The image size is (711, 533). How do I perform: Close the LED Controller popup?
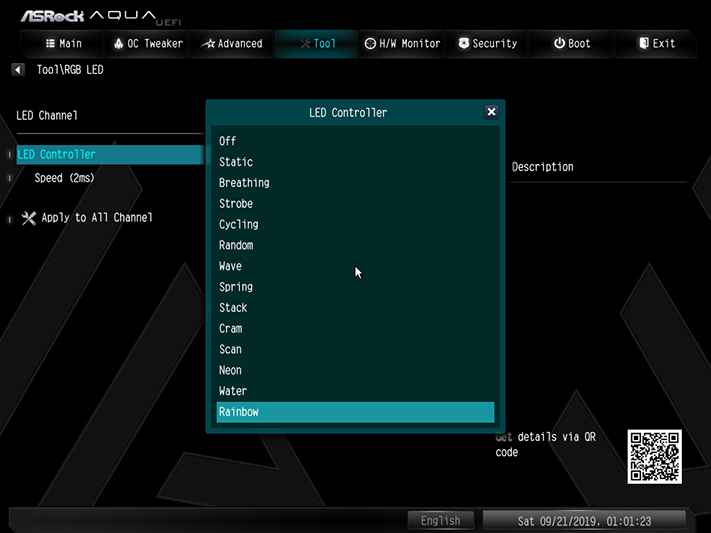tap(491, 112)
